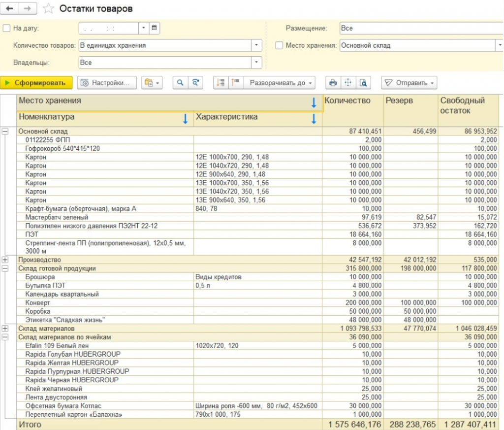Select Клей желатиновый row
Screen dimensions: 504x430
click(257, 389)
